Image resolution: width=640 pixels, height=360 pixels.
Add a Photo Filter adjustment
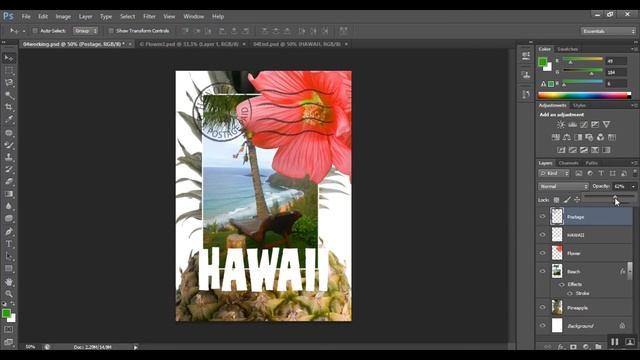coord(589,137)
